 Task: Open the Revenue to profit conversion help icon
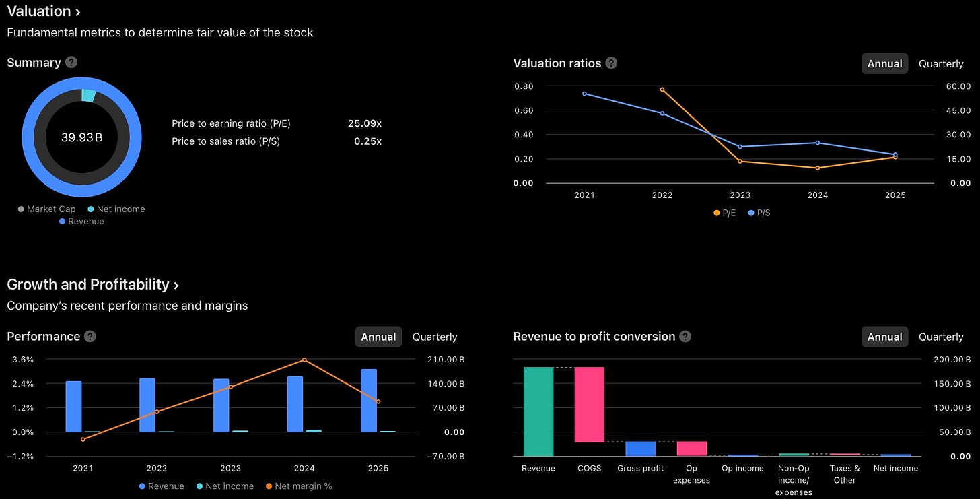point(685,337)
